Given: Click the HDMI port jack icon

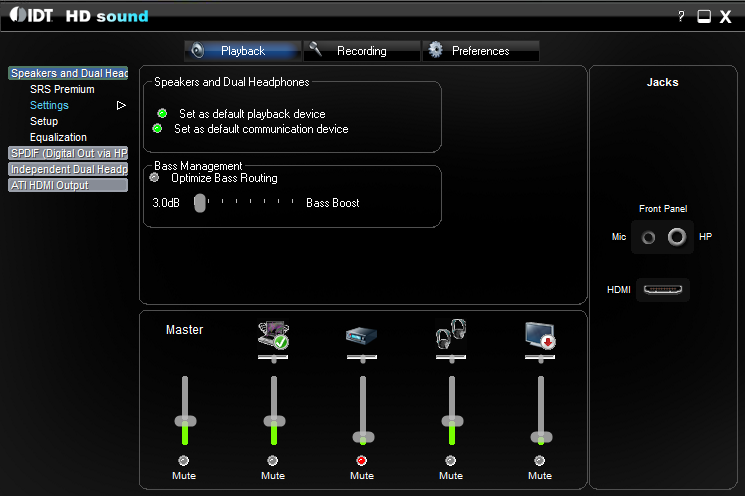Looking at the screenshot, I should tap(663, 289).
